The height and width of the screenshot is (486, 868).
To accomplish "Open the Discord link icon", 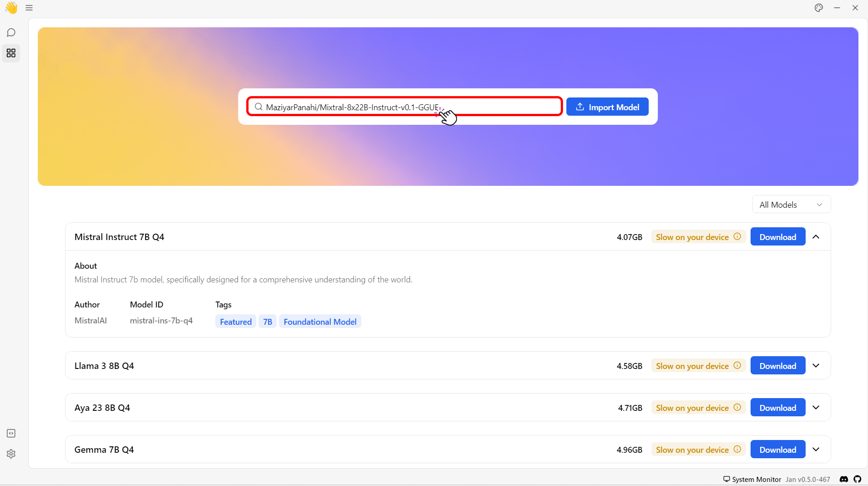I will point(844,479).
